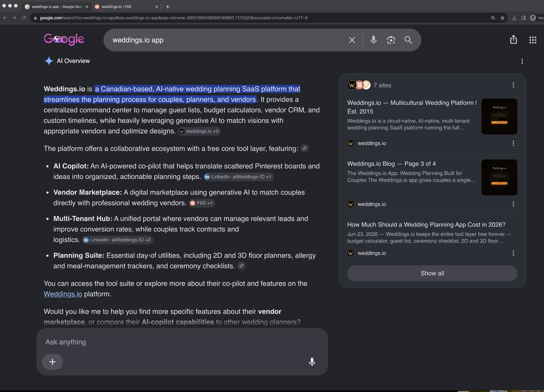
Task: Open 'How Much Should a Wedding Planning App Cost' result
Action: [x=426, y=225]
